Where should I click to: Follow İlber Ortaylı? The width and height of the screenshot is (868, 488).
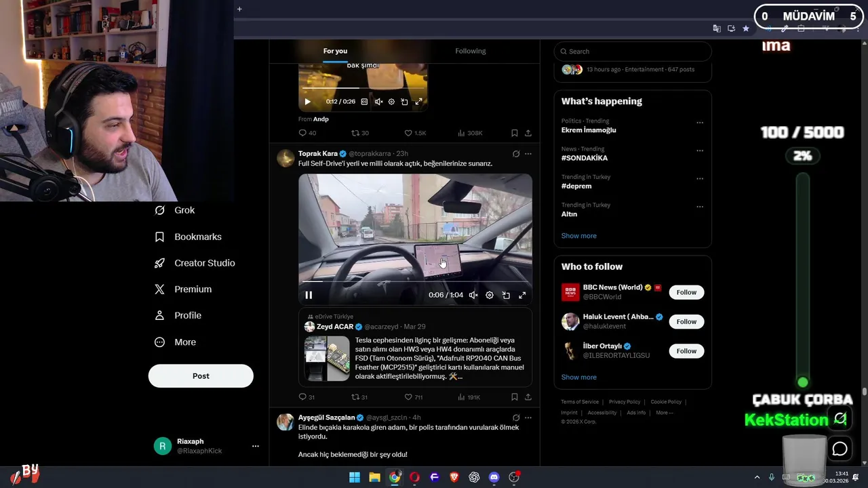pos(686,351)
